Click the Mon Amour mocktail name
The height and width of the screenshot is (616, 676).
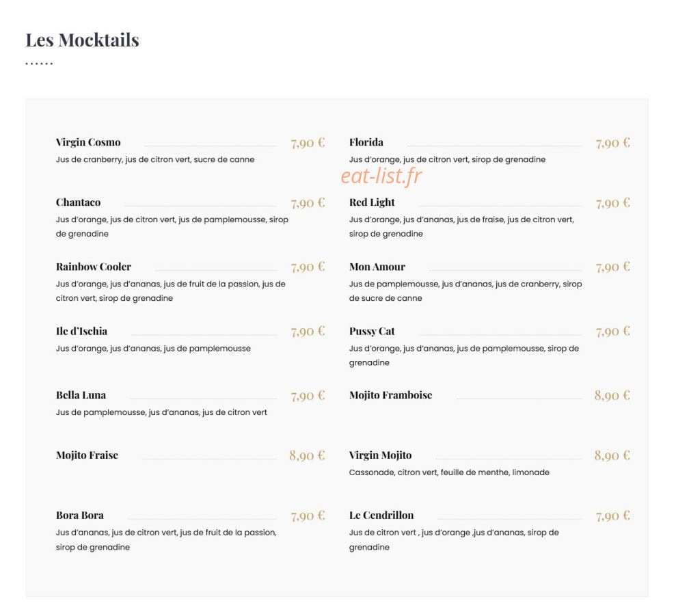[377, 267]
